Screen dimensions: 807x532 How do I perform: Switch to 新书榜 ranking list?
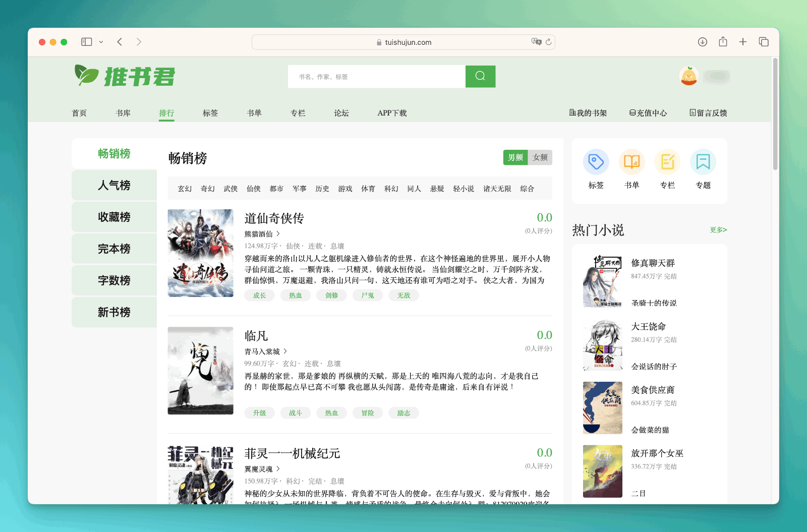[x=114, y=312]
